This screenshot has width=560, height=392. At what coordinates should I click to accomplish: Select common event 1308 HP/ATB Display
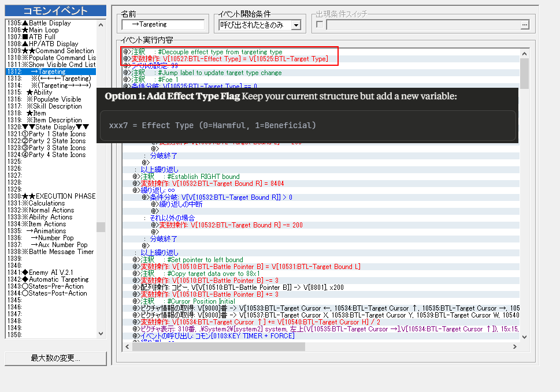click(51, 44)
